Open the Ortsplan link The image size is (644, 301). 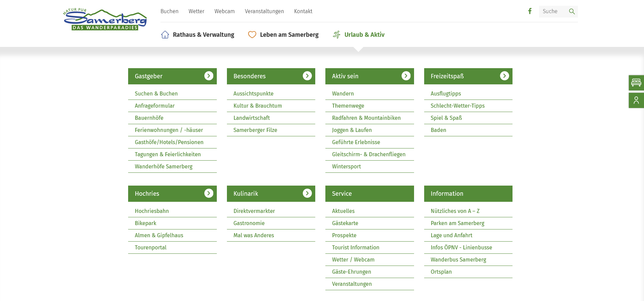(x=441, y=272)
